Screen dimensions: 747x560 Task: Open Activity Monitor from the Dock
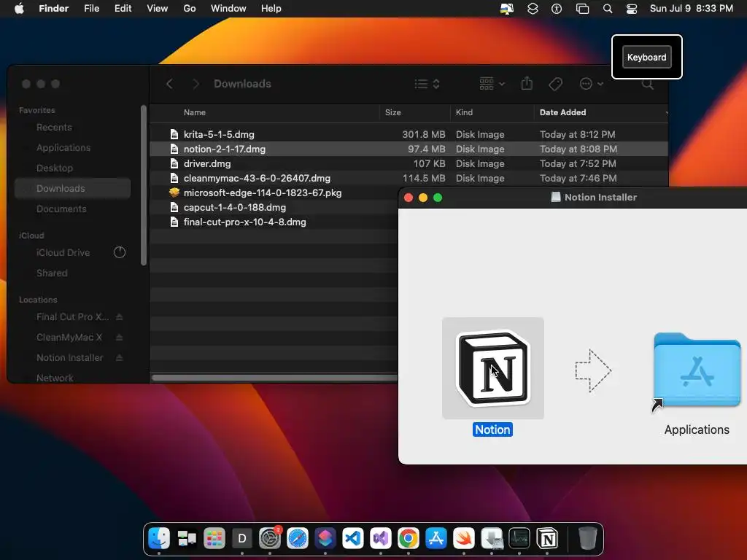tap(519, 539)
